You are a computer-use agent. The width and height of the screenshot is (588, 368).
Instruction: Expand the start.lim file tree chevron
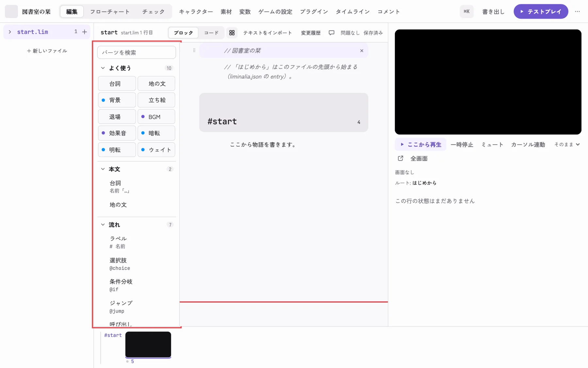tap(10, 32)
